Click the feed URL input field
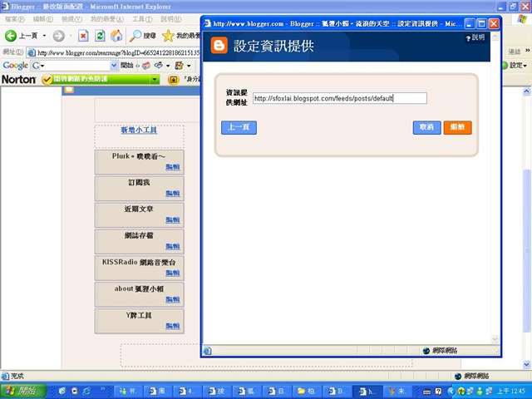The width and height of the screenshot is (532, 399). coord(340,98)
